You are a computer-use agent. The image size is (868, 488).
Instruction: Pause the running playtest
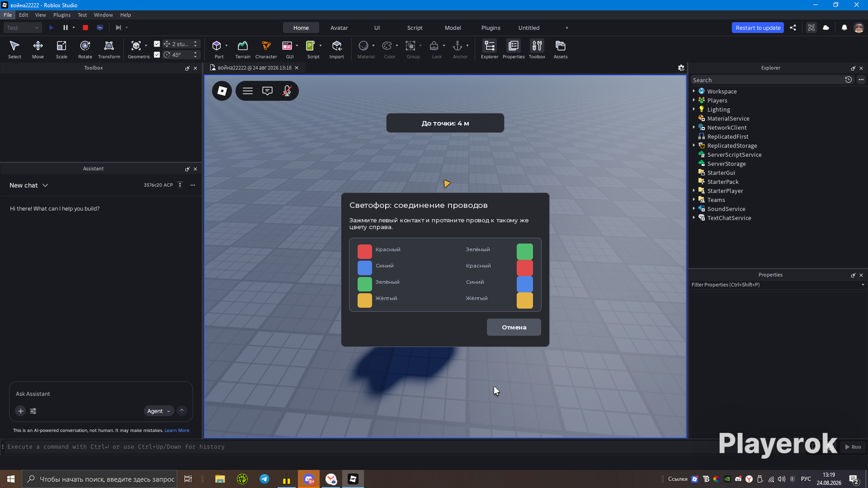(x=65, y=28)
